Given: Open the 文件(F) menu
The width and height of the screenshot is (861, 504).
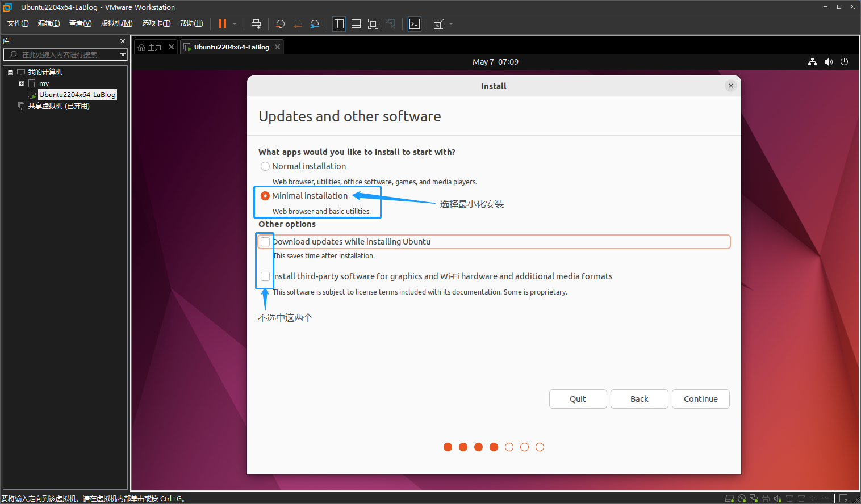Looking at the screenshot, I should (x=18, y=23).
